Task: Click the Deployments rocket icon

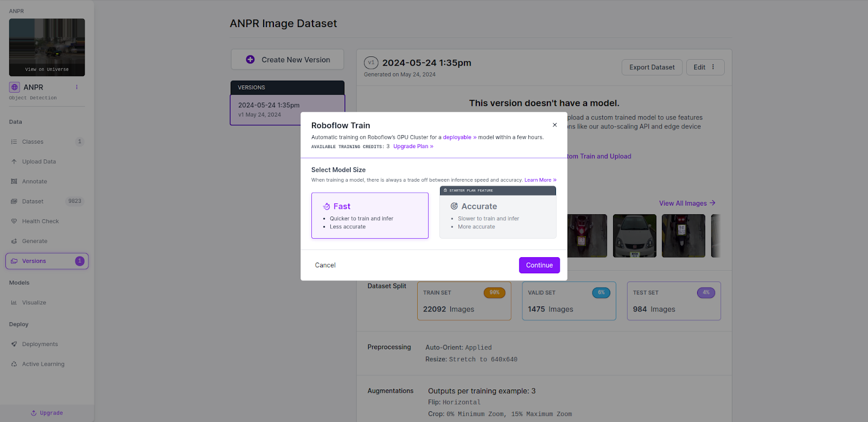Action: tap(14, 344)
